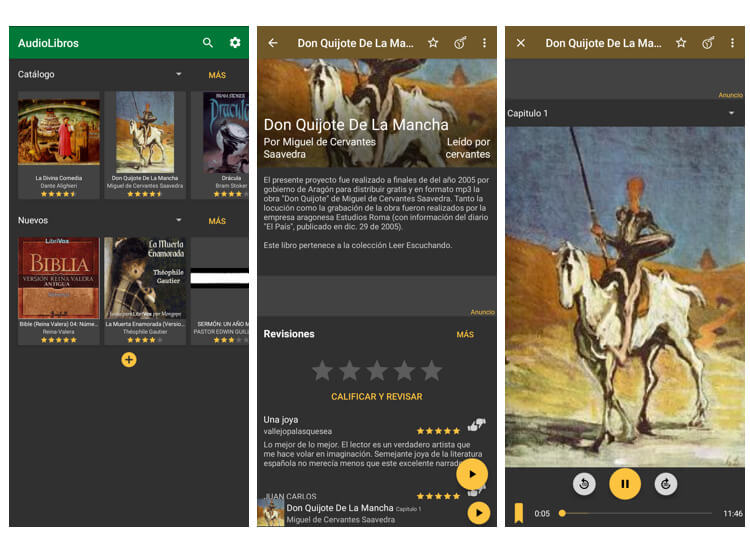Tap donate icon on details screen
The image size is (750, 535).
click(460, 43)
